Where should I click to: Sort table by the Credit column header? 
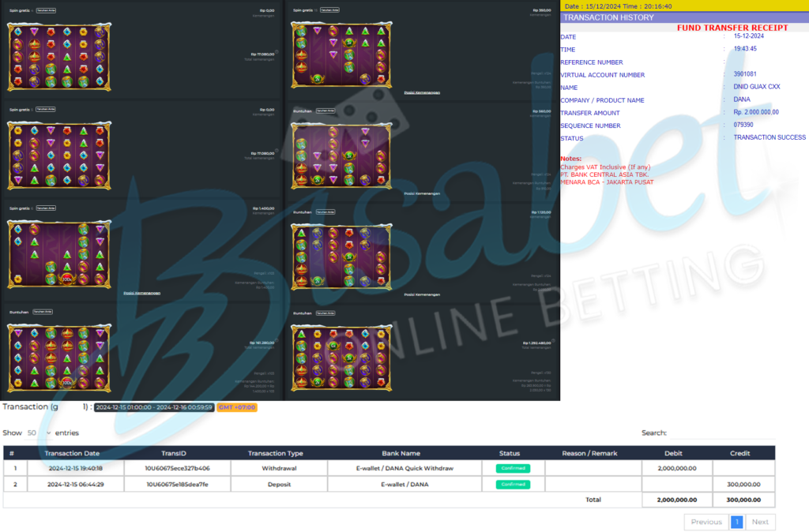(743, 453)
